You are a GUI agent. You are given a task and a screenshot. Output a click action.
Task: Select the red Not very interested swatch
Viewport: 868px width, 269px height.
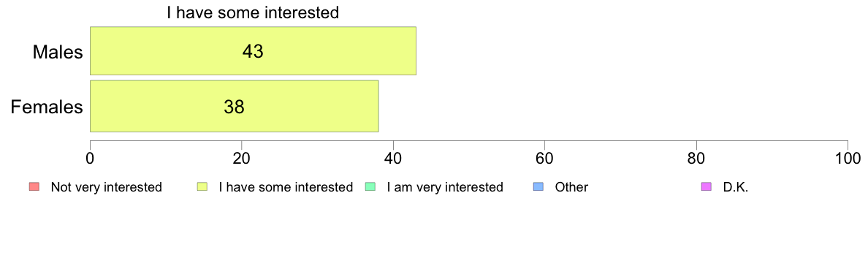33,187
